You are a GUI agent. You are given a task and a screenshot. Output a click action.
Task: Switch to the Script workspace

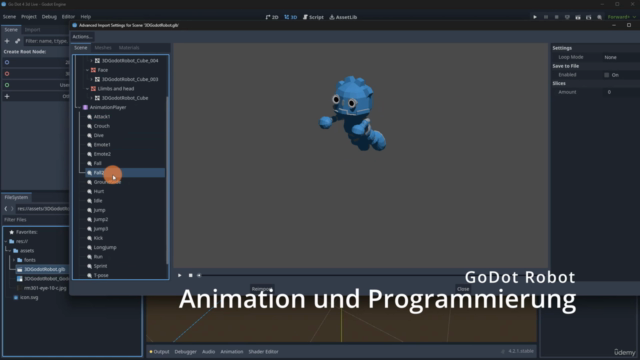point(313,17)
